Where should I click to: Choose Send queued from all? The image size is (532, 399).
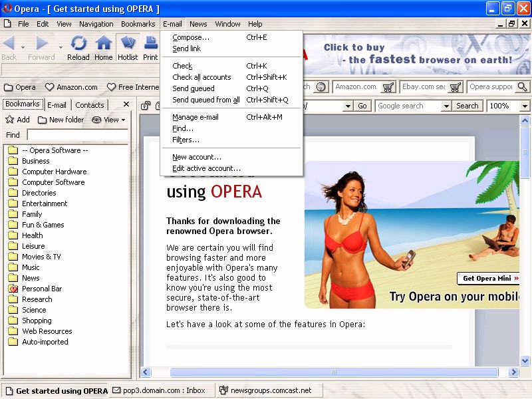231,100
